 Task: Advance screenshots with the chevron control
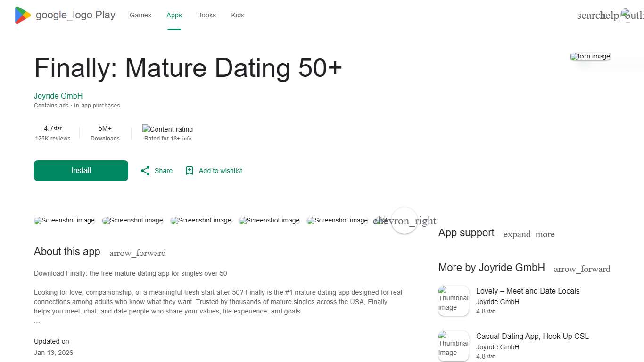(x=405, y=221)
